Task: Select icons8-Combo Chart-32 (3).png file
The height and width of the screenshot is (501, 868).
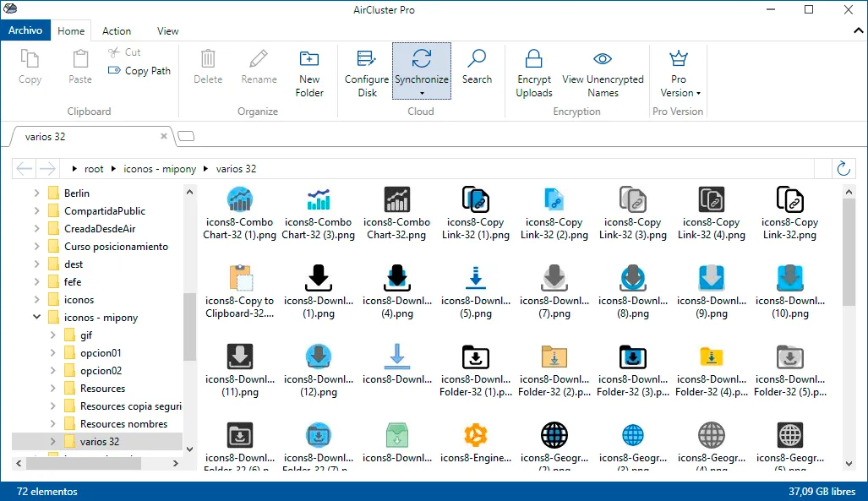Action: pyautogui.click(x=319, y=213)
